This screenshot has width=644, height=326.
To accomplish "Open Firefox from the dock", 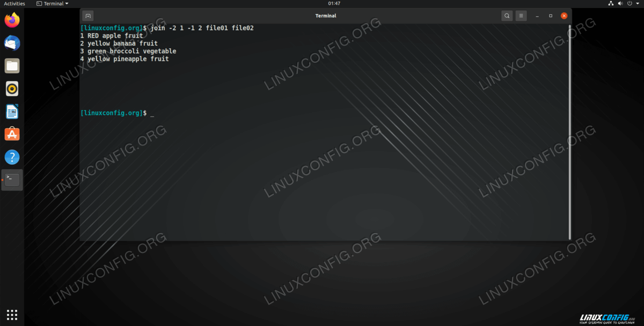I will click(12, 20).
